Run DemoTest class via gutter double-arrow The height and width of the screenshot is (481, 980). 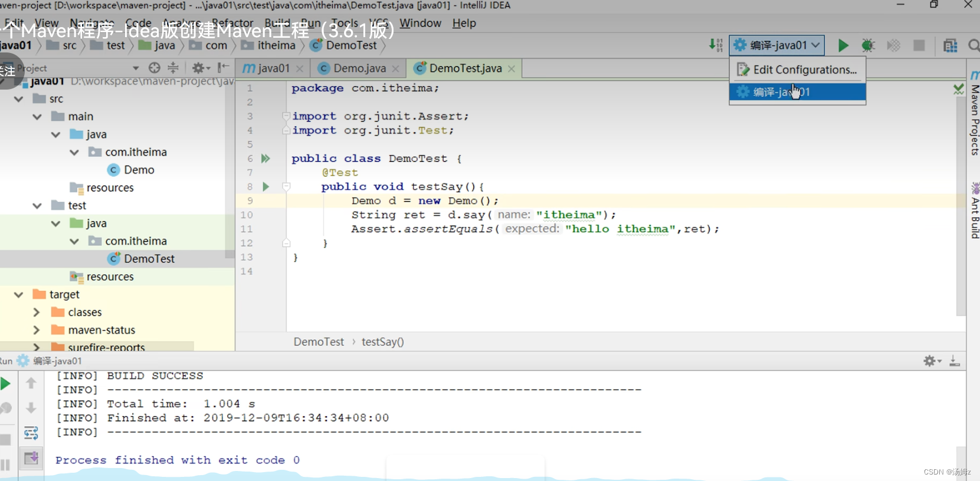point(266,159)
